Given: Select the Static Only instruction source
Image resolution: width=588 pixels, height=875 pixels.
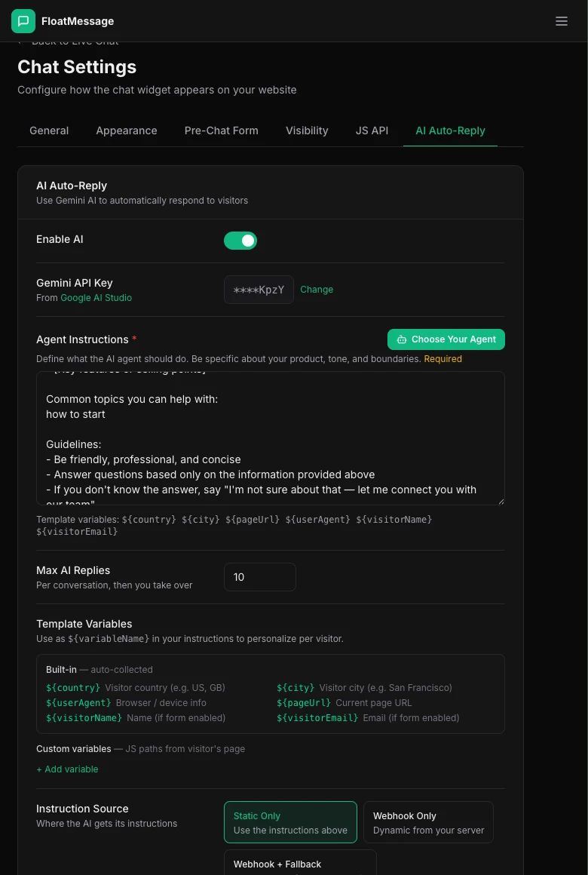Looking at the screenshot, I should pyautogui.click(x=290, y=822).
